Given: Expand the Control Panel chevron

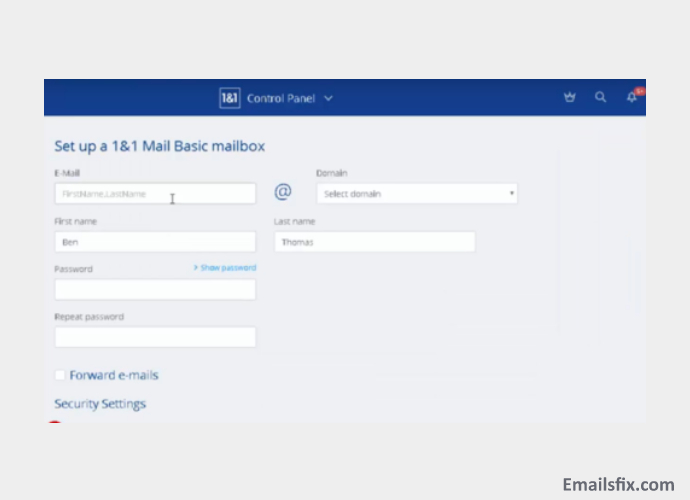Looking at the screenshot, I should point(328,99).
